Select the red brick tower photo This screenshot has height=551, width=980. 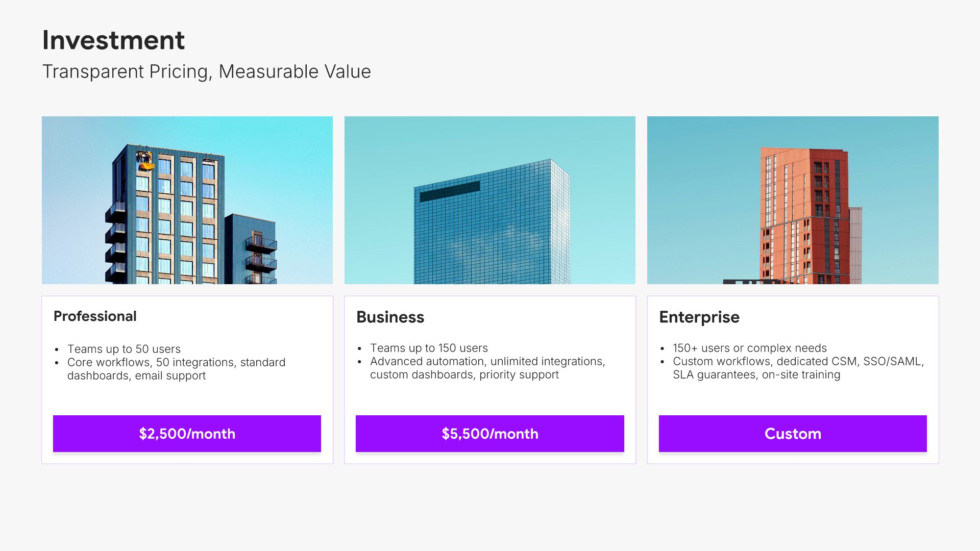(792, 200)
